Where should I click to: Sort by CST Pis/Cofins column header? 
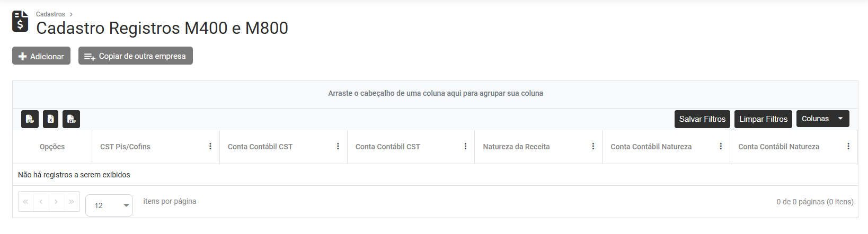pos(125,147)
